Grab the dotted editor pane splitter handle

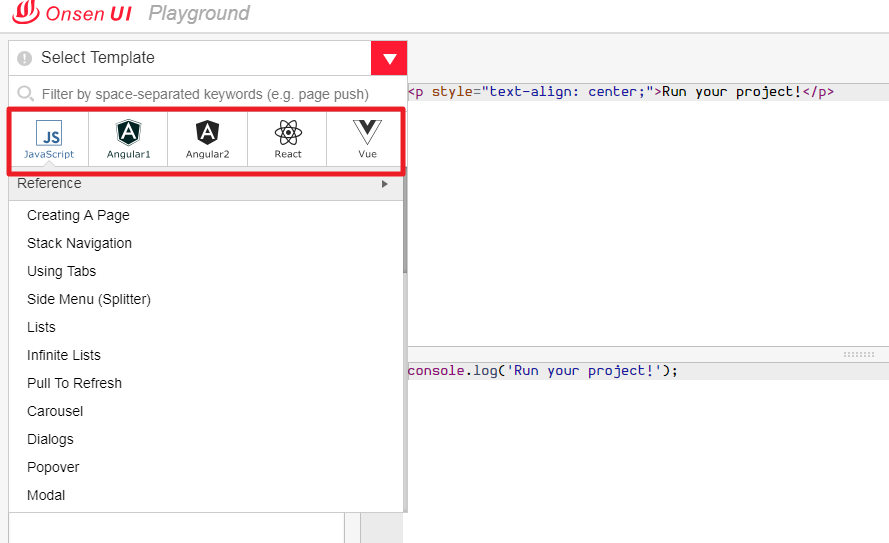pyautogui.click(x=858, y=355)
